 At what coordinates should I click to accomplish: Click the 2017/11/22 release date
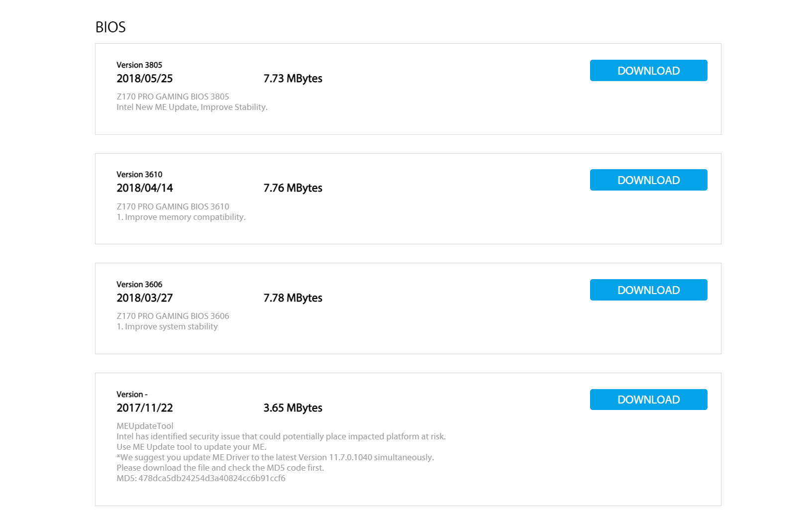145,408
